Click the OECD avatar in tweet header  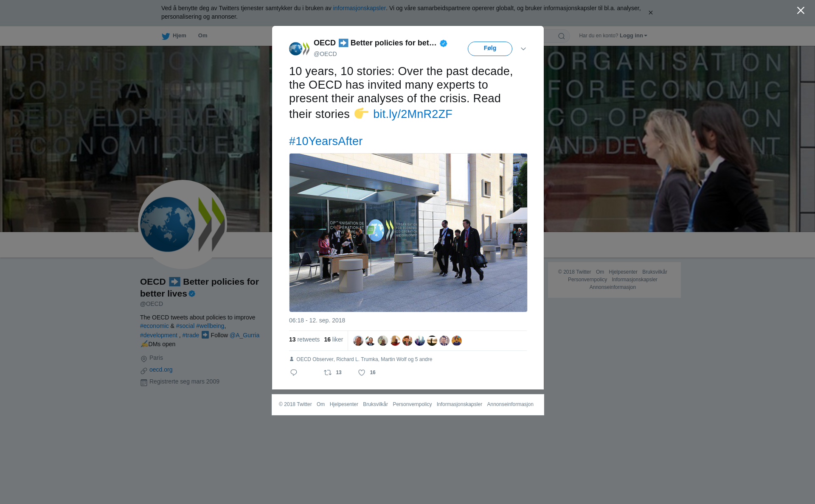(x=299, y=49)
